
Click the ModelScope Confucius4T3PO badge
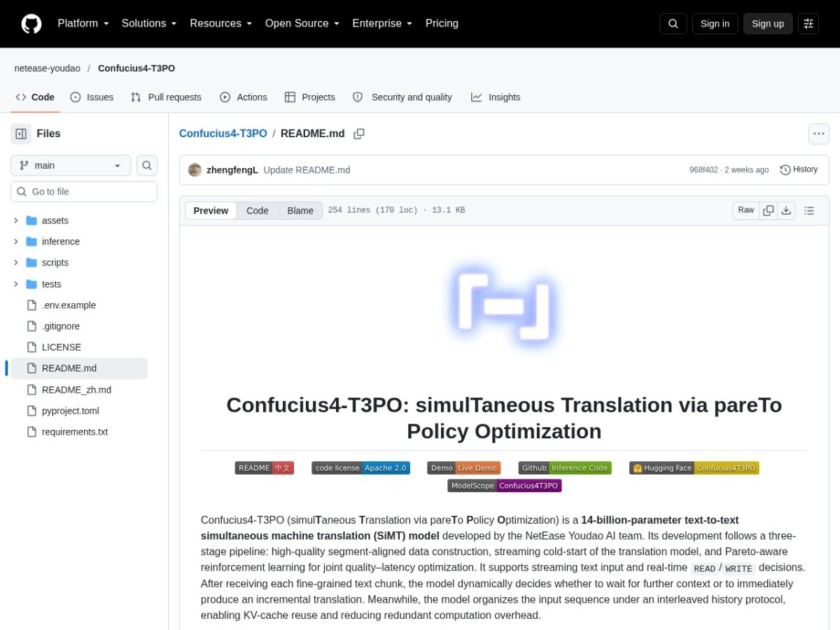[x=505, y=486]
